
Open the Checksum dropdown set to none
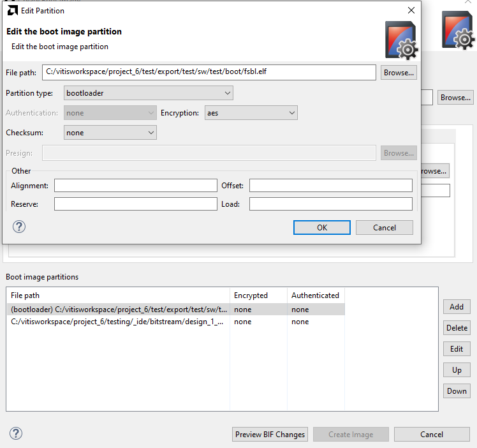click(x=110, y=133)
